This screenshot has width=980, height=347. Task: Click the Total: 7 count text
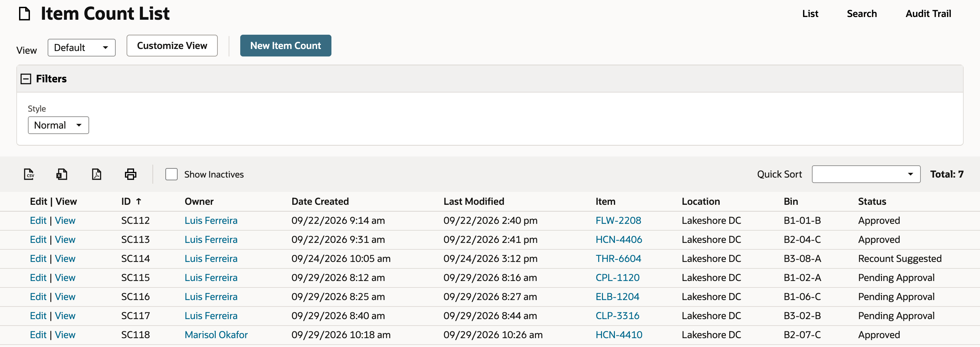(x=947, y=174)
